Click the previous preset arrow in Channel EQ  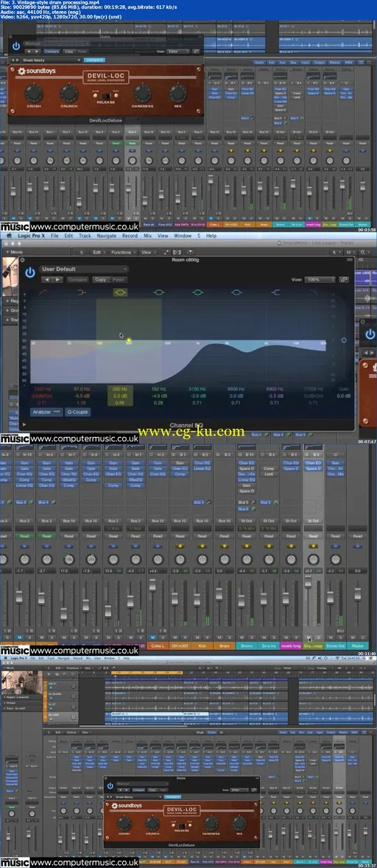point(46,279)
